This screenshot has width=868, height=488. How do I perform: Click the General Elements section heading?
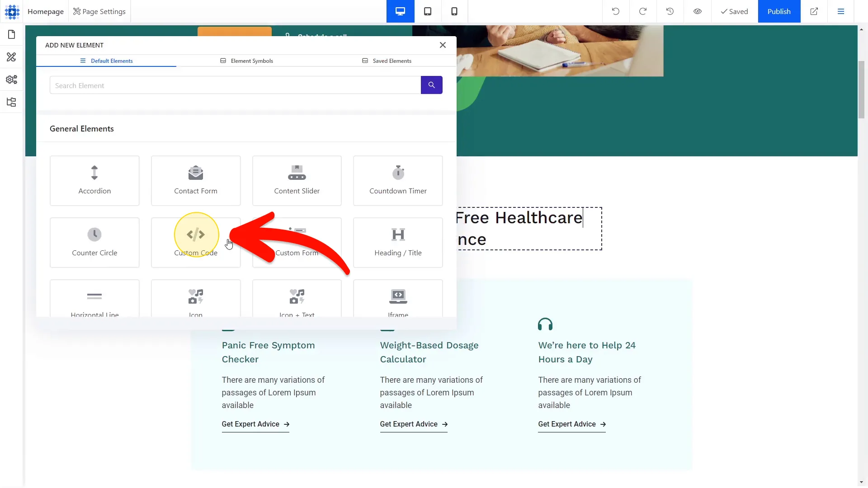pos(82,129)
